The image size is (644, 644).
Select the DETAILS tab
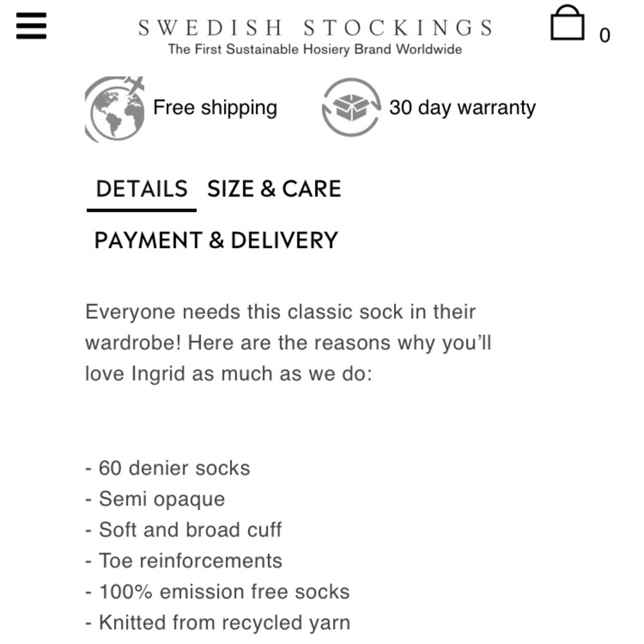[141, 189]
